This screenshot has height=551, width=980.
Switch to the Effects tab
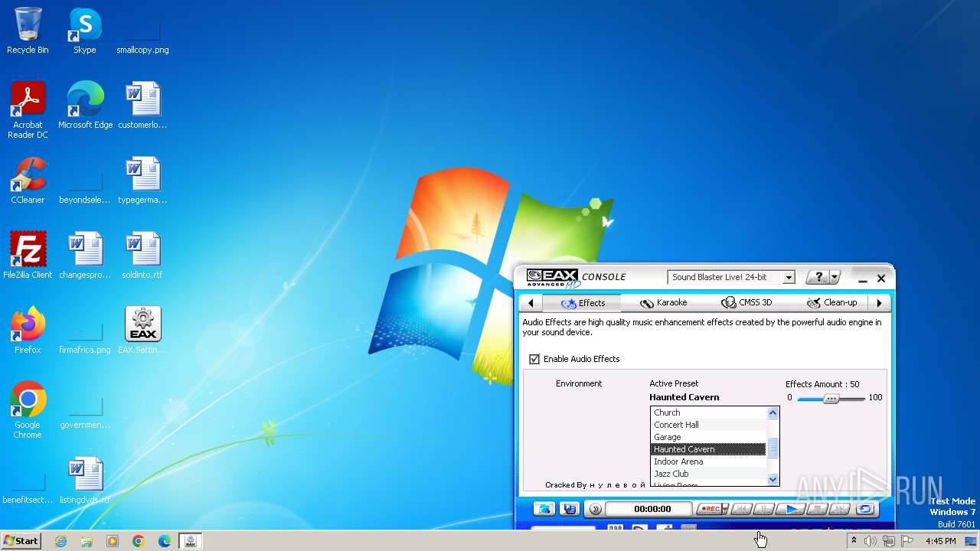[583, 303]
